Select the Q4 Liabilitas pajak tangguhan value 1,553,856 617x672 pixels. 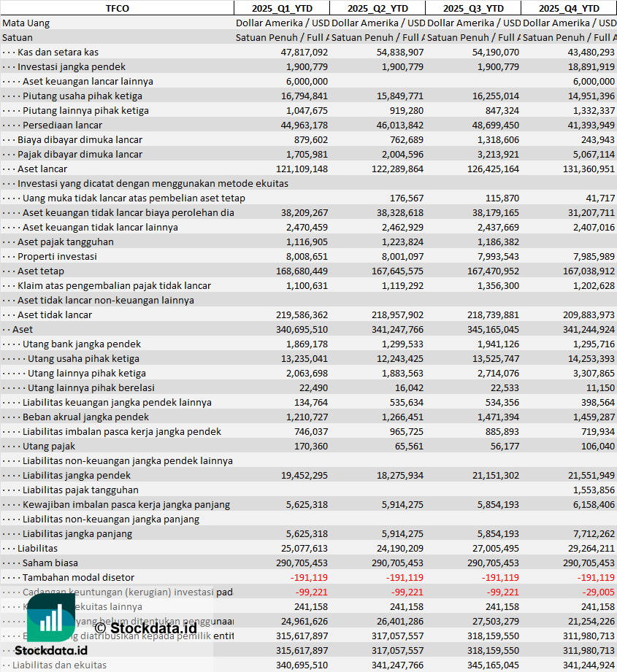point(594,490)
